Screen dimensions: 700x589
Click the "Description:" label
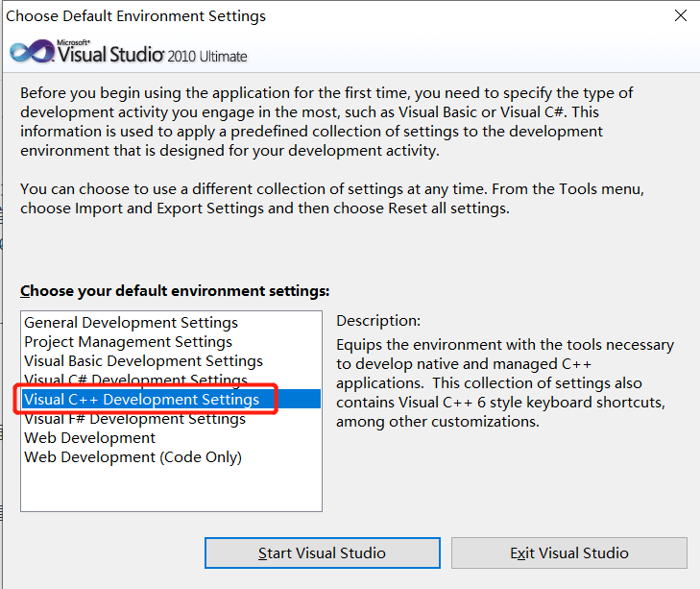click(378, 321)
